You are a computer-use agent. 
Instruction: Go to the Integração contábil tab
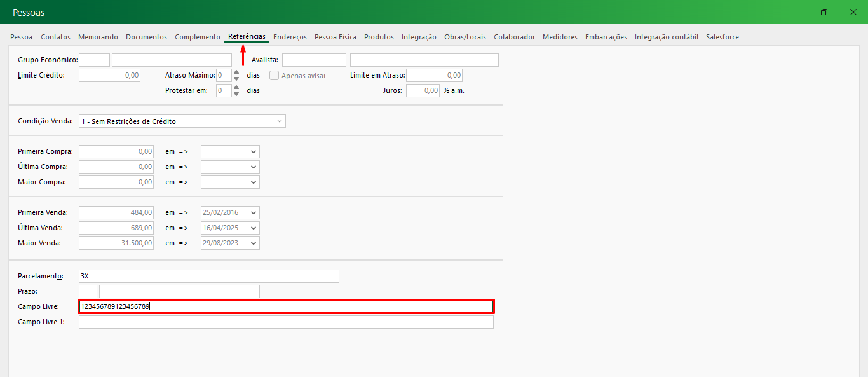click(x=666, y=38)
